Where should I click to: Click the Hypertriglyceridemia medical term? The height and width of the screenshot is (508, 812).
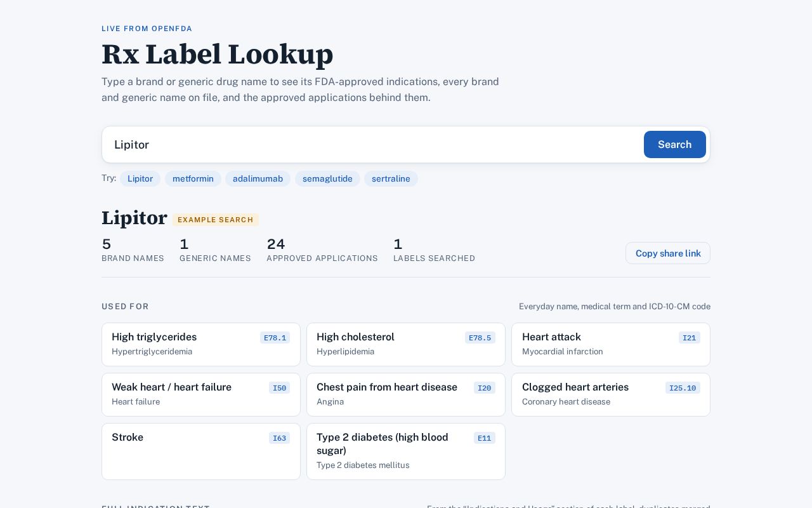152,352
